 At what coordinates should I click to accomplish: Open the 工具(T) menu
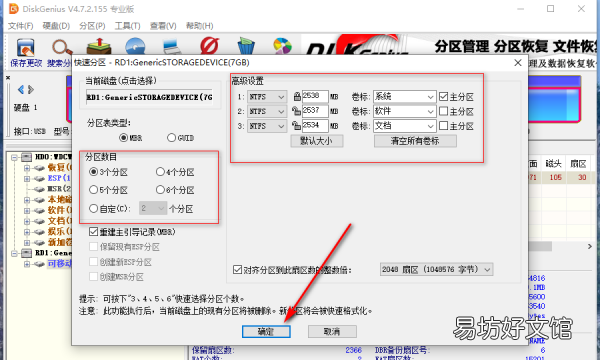point(127,26)
